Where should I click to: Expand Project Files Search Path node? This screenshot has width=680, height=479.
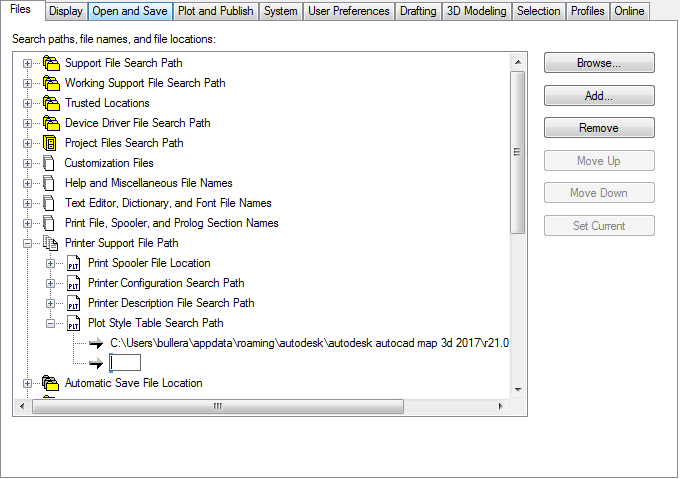coord(27,143)
